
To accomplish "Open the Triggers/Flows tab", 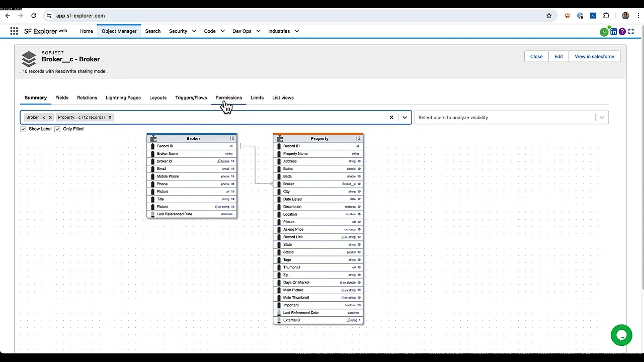I will point(191,98).
